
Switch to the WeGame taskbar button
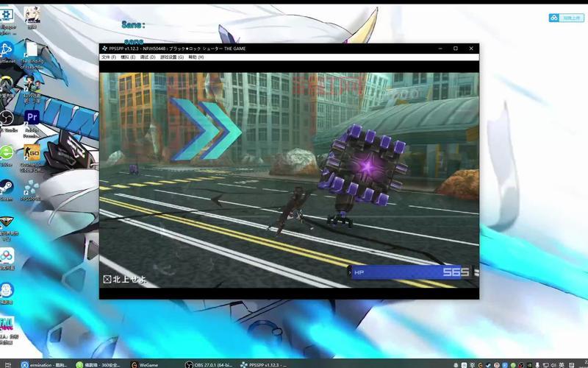point(145,364)
